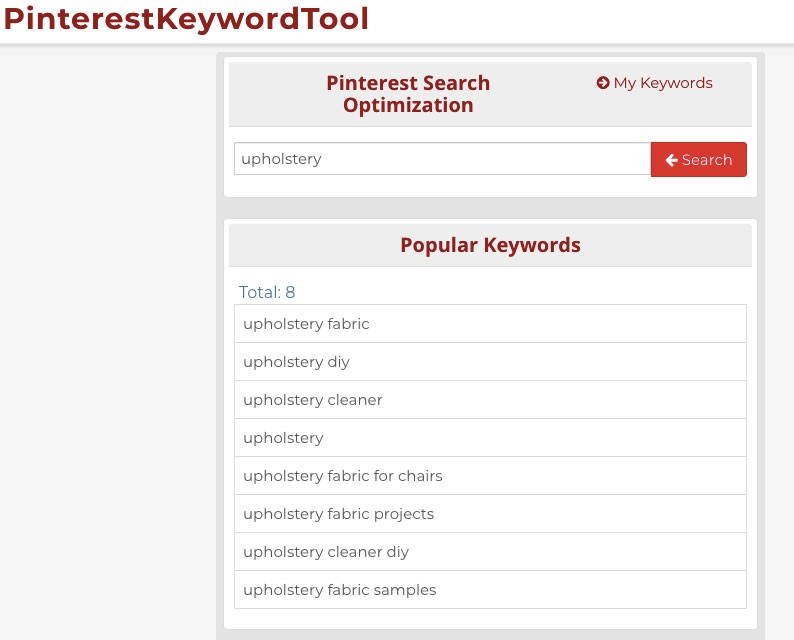Click the Pinterest Search Optimization heading
794x640 pixels.
coord(408,94)
